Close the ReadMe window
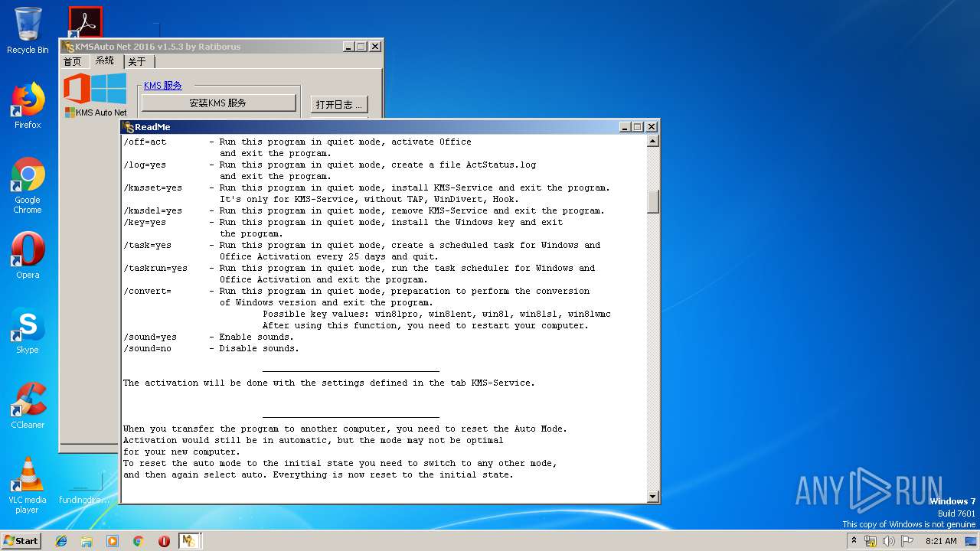Image resolution: width=980 pixels, height=551 pixels. pyautogui.click(x=652, y=127)
